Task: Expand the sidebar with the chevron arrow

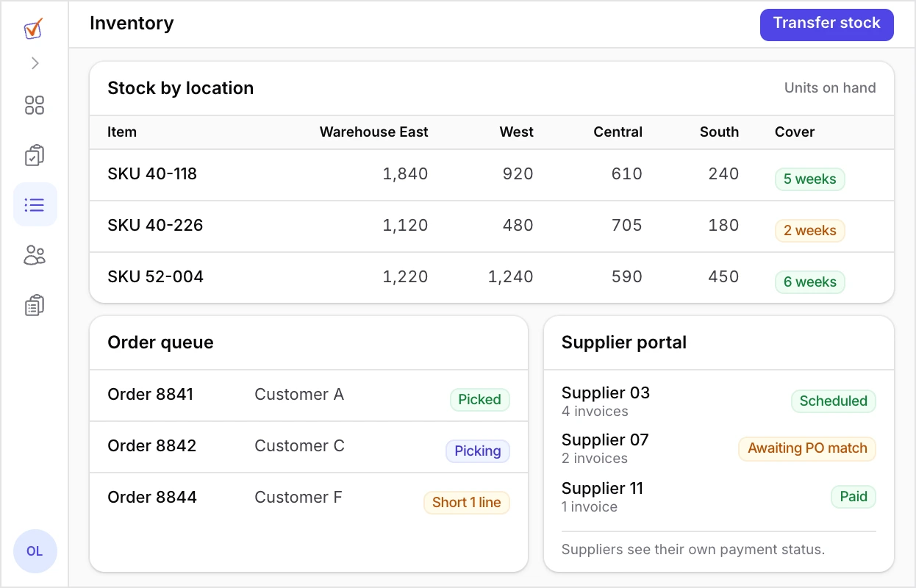Action: [35, 63]
